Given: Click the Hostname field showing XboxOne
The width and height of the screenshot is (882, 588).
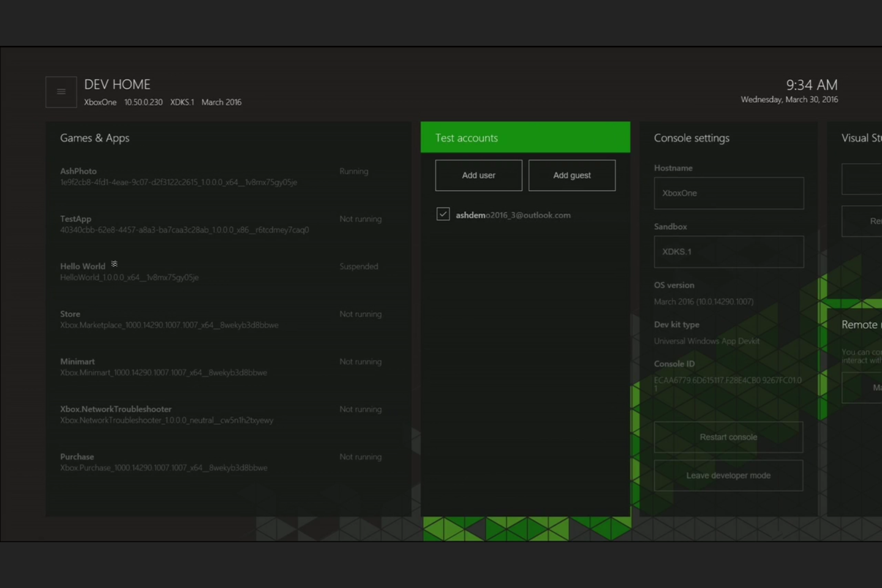Looking at the screenshot, I should [728, 193].
